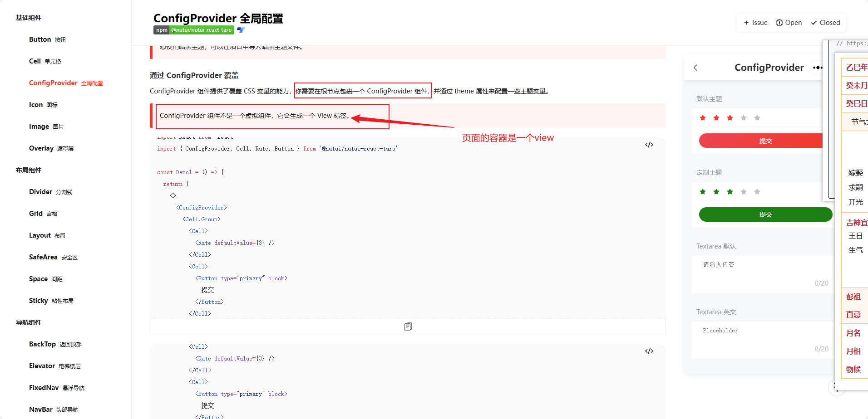
Task: Select fourth gray star in custom theme rating
Action: pos(744,192)
